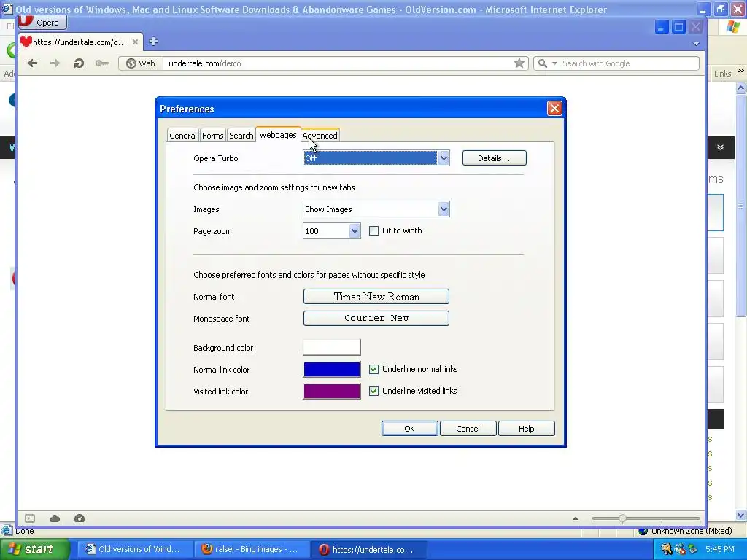747x560 pixels.
Task: Reload the undertale.com page
Action: [x=79, y=63]
